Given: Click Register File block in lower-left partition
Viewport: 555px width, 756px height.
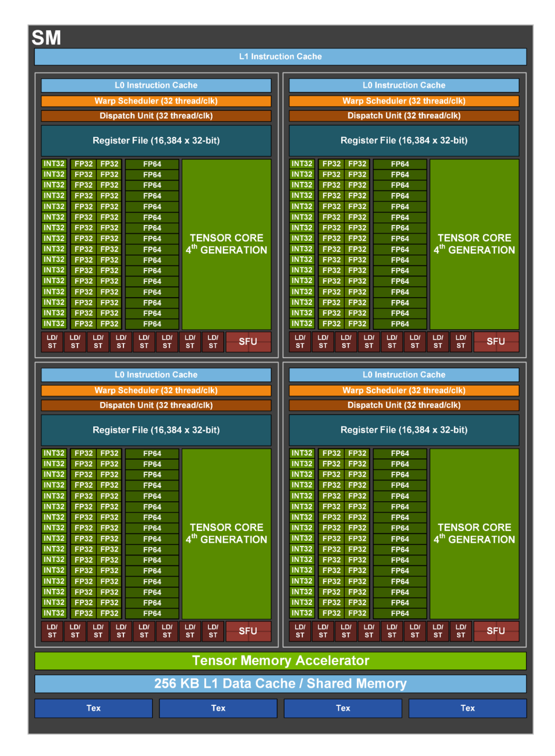Looking at the screenshot, I should [156, 430].
